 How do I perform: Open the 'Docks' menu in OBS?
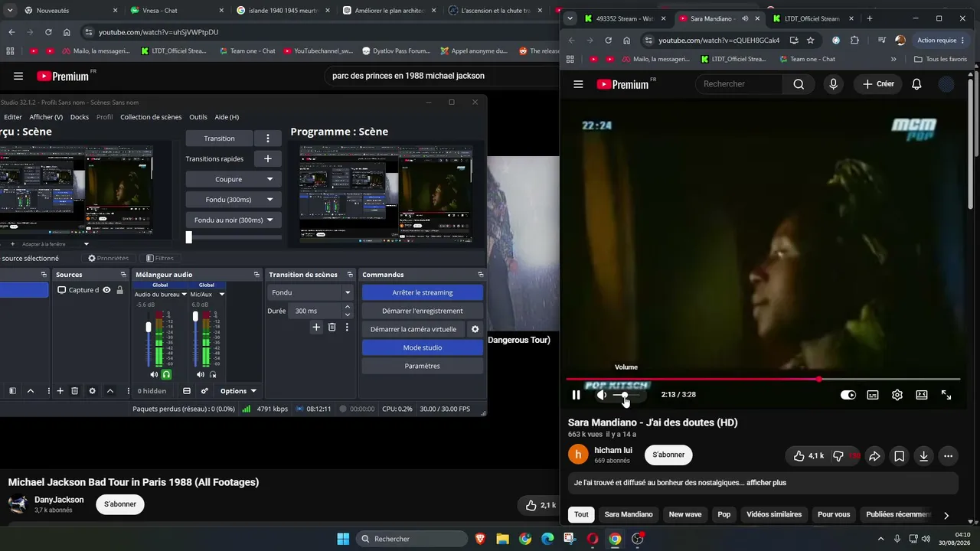point(80,117)
